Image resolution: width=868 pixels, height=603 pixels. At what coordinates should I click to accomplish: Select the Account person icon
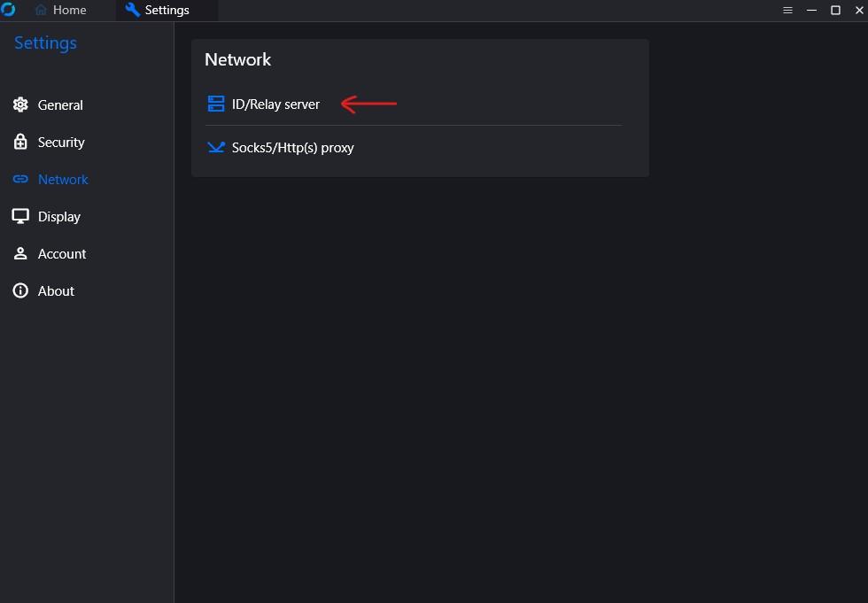tap(19, 253)
